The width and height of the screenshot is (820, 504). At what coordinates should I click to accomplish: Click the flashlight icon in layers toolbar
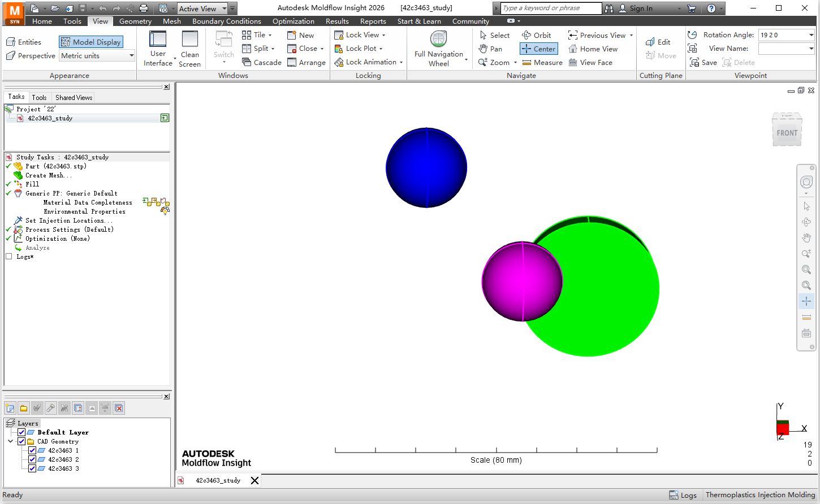51,408
